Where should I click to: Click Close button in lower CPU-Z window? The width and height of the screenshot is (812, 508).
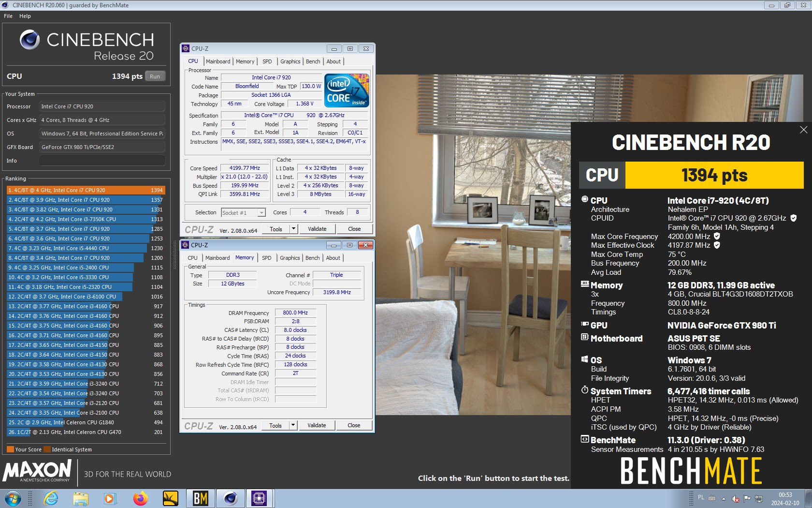(x=354, y=425)
